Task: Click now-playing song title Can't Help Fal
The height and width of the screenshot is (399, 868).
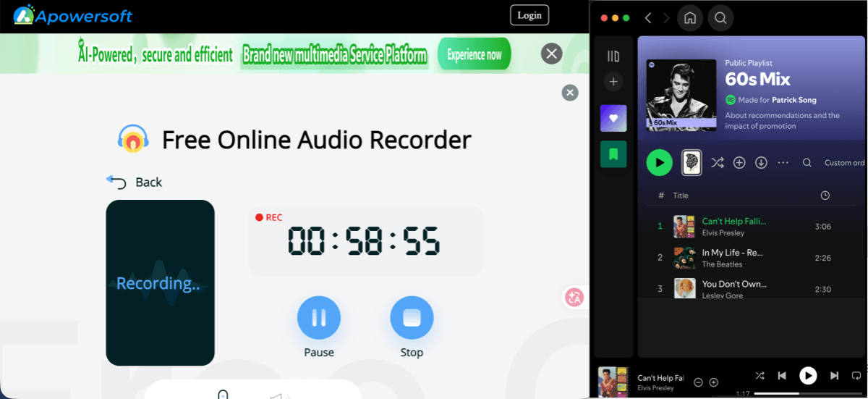Action: pos(660,378)
